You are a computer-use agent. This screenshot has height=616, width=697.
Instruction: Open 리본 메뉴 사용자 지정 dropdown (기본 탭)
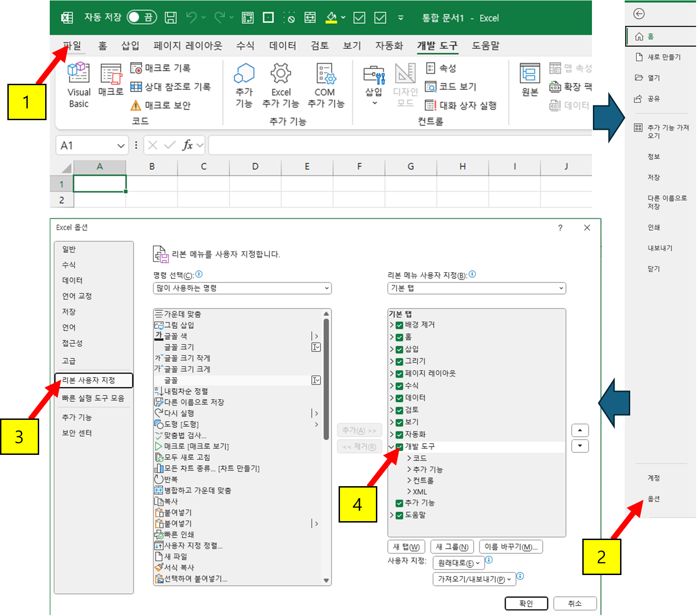click(476, 288)
